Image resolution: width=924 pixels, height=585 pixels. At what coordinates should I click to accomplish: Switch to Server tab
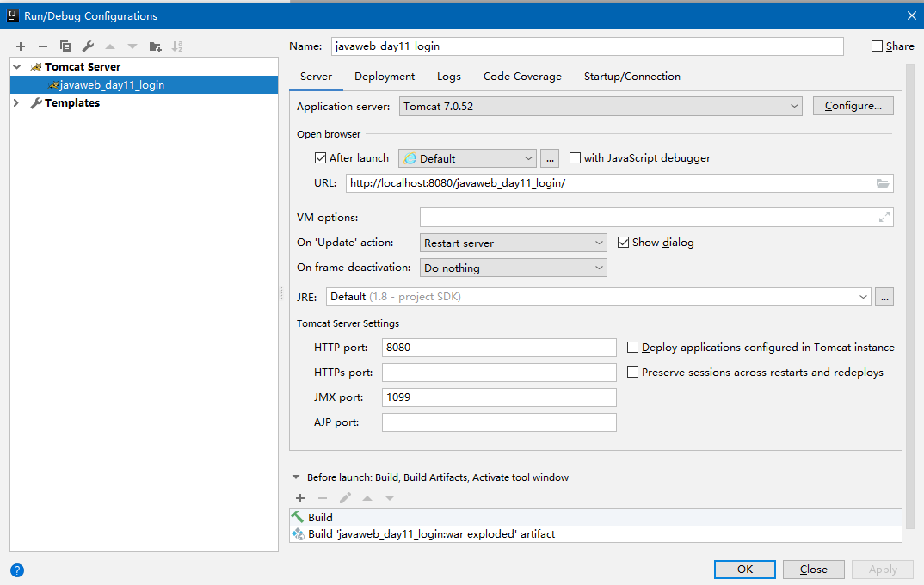(316, 77)
